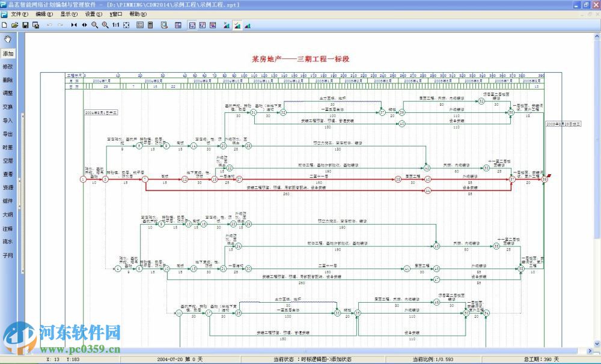Expand the 帮助(H) help menu
Viewport: 601px width, 364px height.
pyautogui.click(x=138, y=14)
